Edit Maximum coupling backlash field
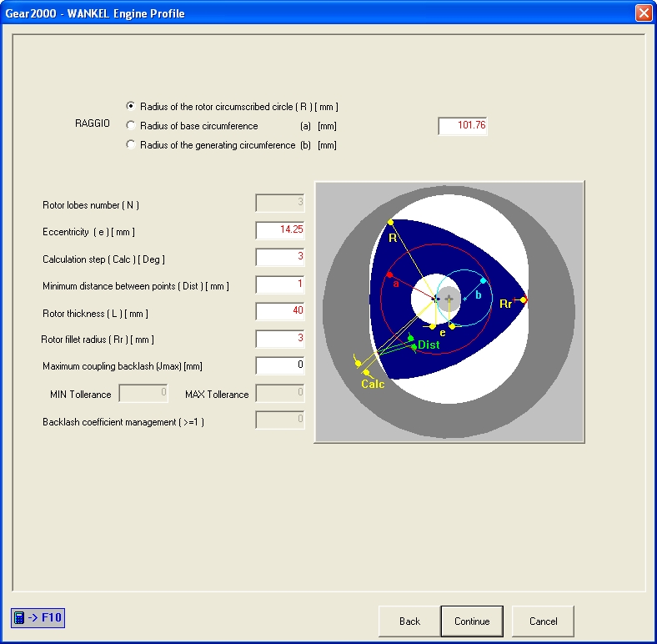Image resolution: width=657 pixels, height=644 pixels. coord(280,365)
